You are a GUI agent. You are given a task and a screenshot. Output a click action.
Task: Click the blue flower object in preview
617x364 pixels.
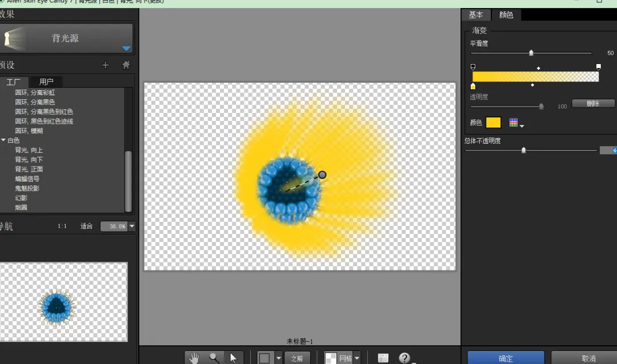(289, 190)
